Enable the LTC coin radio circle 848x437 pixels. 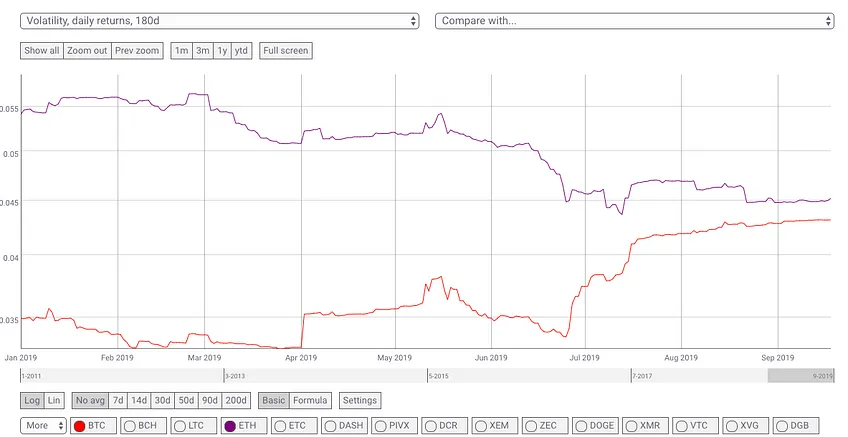click(x=181, y=426)
